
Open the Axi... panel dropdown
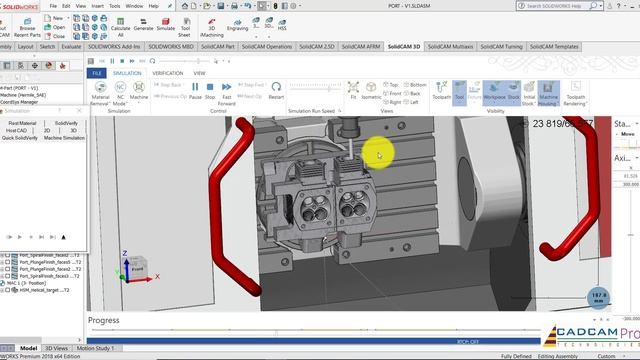pos(637,158)
